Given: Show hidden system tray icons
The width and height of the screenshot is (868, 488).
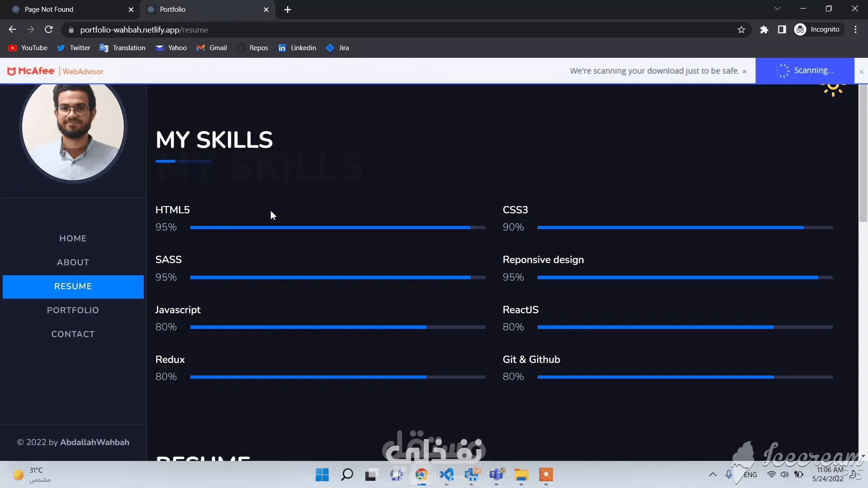Looking at the screenshot, I should click(712, 474).
